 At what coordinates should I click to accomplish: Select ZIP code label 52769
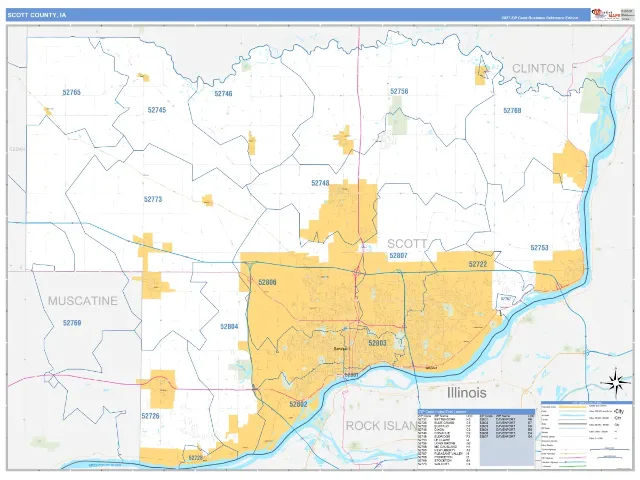(72, 323)
